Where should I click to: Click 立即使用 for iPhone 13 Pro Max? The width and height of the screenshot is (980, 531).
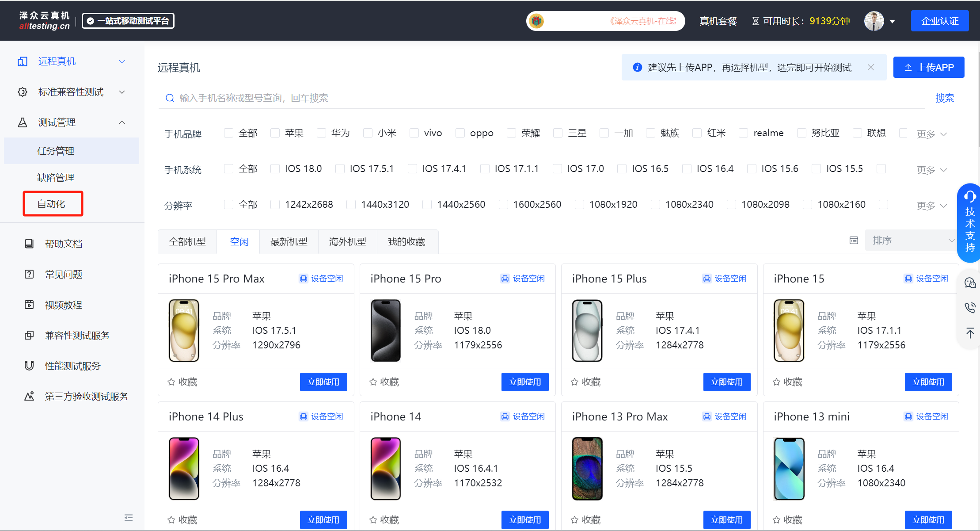pos(727,520)
